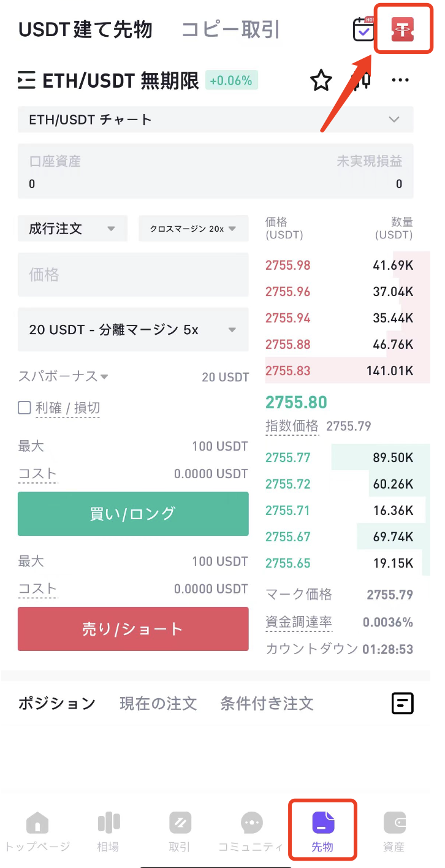Screen dimensions: 445x868
Task: Add ETH/USDT to favorites with star
Action: tap(321, 80)
